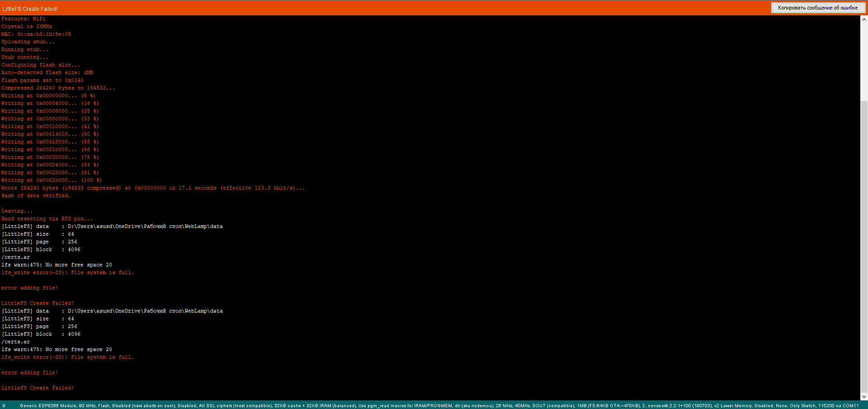Screen dimensions: 868x409
Task: Click the 'Auto-detected Flash size: 4MB' line
Action: pyautogui.click(x=47, y=72)
